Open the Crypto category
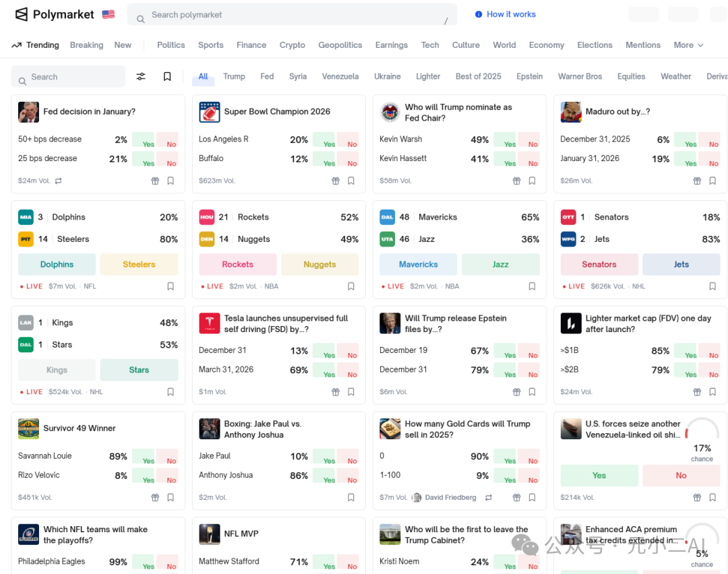Viewport: 728px width, 574px height. pos(292,45)
